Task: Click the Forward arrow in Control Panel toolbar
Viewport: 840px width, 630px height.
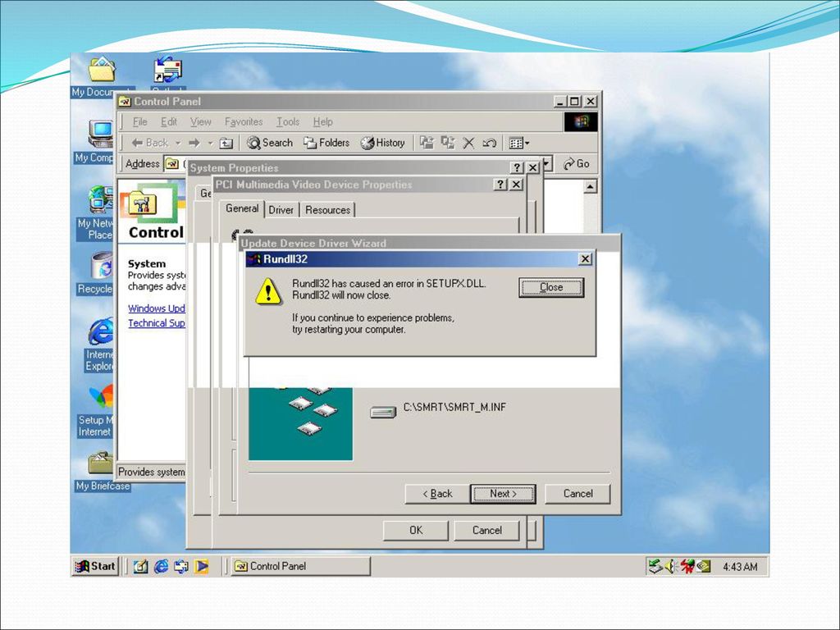Action: click(194, 143)
